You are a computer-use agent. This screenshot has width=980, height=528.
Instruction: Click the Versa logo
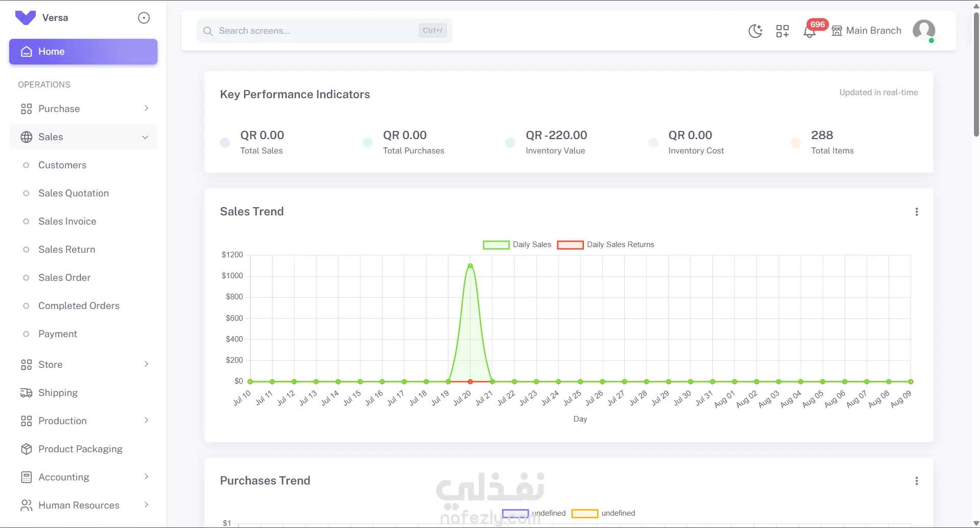[26, 18]
